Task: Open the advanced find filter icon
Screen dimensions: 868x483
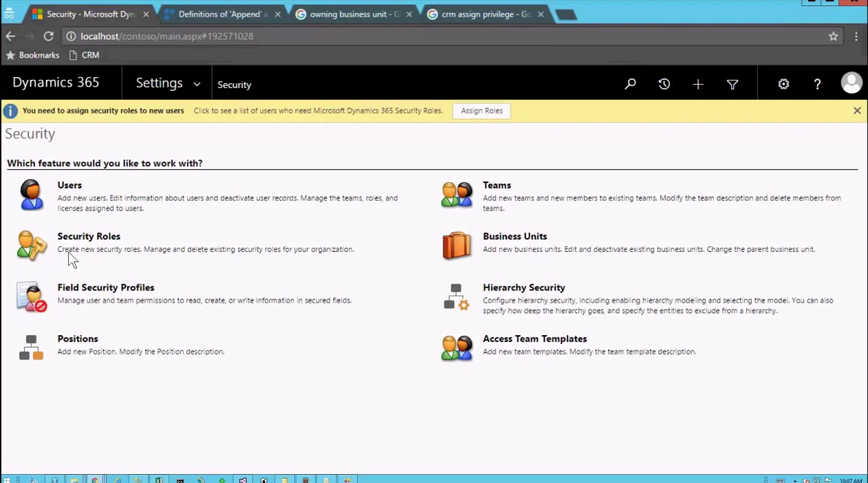Action: pos(733,84)
